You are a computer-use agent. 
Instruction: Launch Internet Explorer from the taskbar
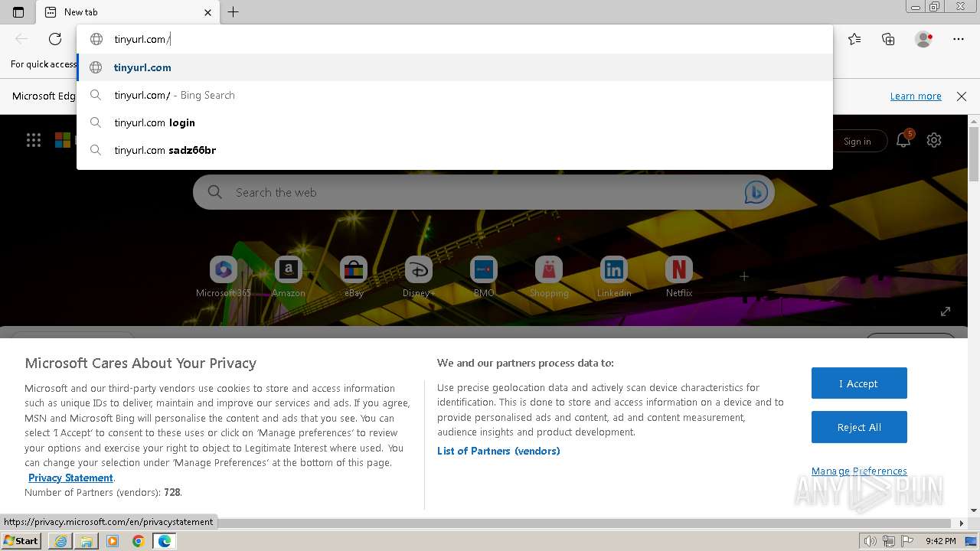(60, 541)
